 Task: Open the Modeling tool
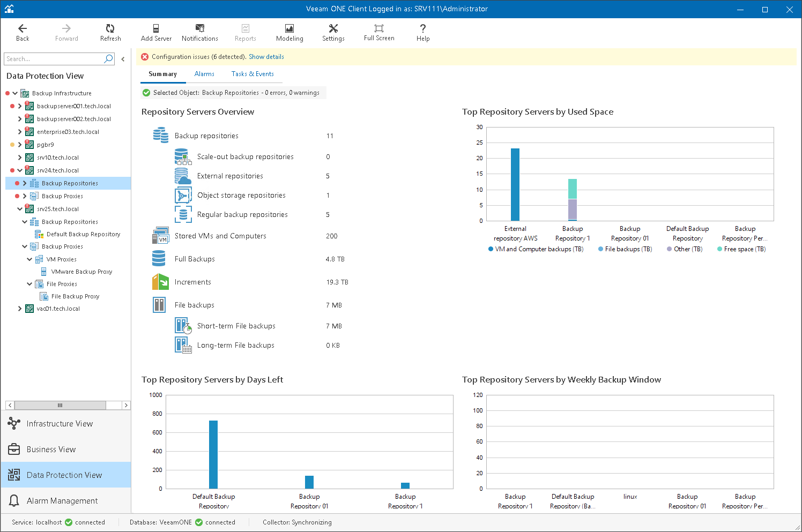point(289,28)
